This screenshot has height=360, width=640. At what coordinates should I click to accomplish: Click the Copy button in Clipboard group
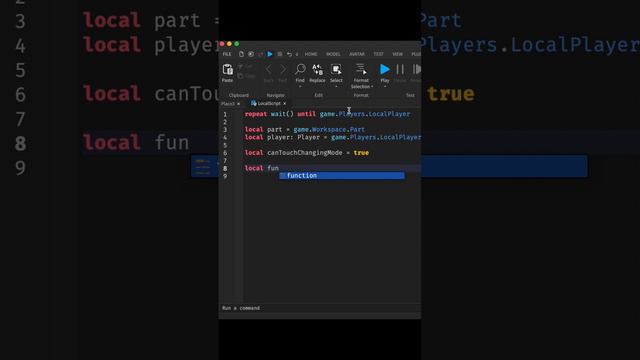tap(247, 76)
